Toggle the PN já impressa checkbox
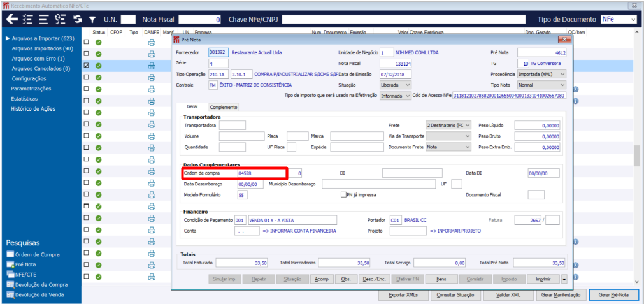 343,195
